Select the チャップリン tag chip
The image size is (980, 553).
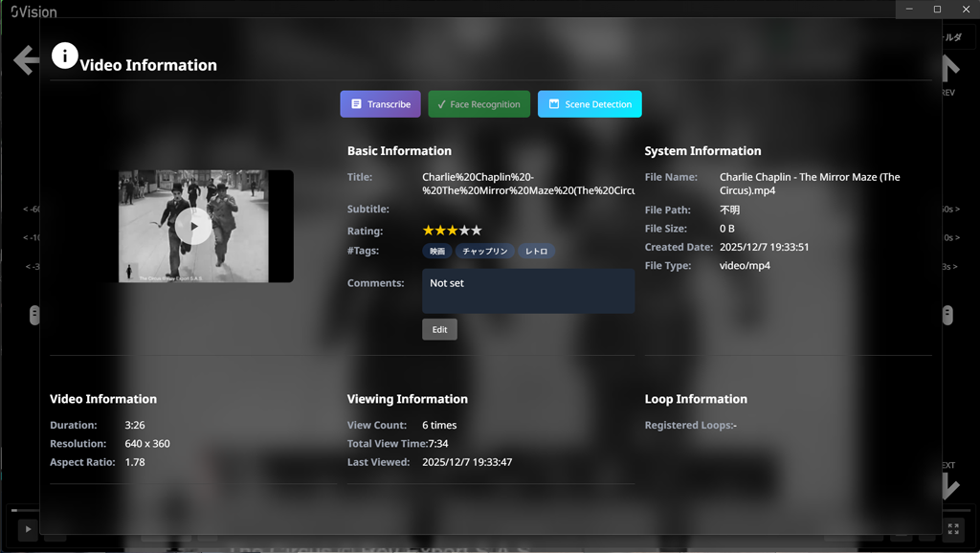[487, 251]
